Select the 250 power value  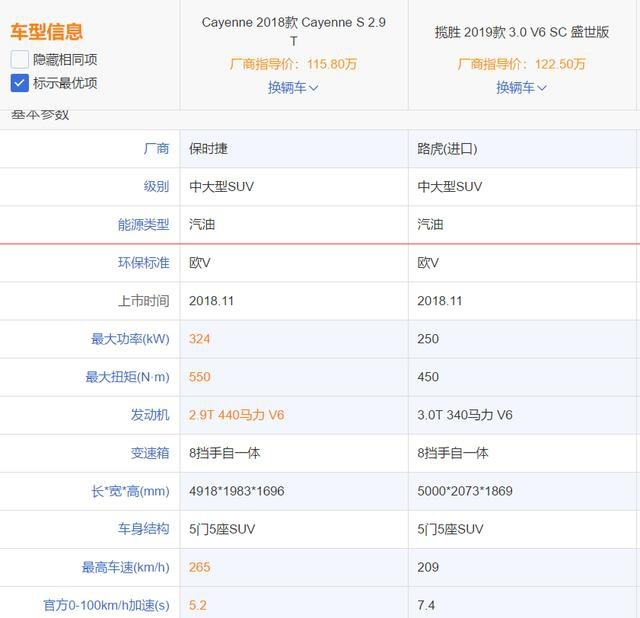click(428, 339)
